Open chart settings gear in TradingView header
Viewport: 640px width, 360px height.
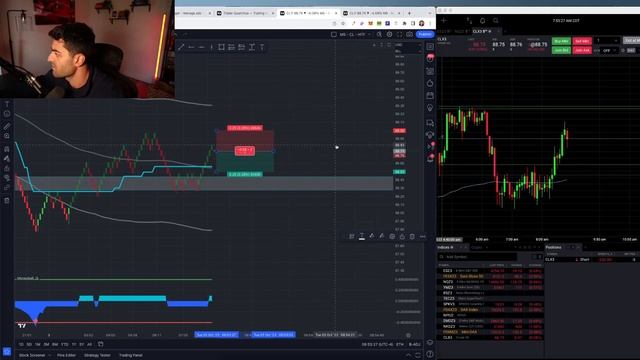(x=389, y=34)
